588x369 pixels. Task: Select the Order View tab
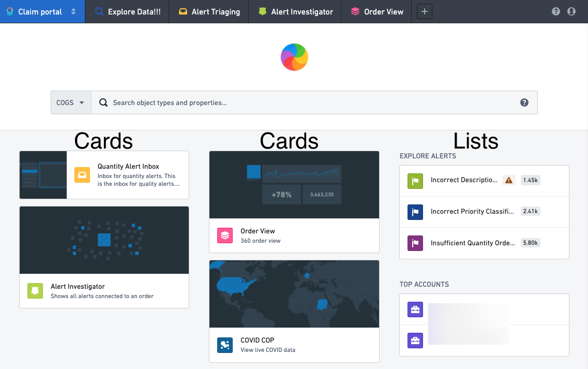pos(376,11)
